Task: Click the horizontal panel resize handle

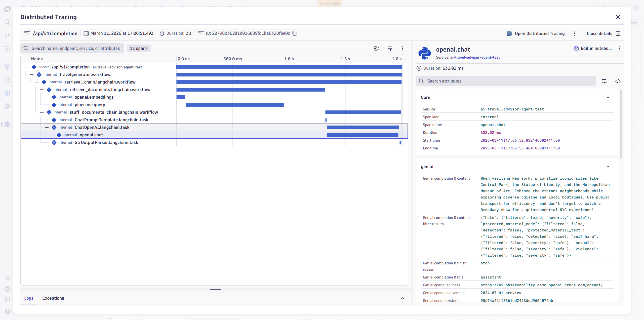Action: (216, 289)
